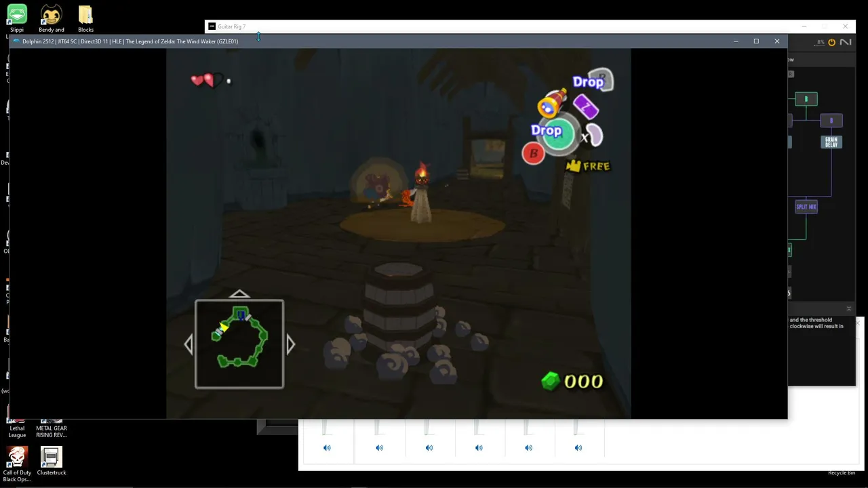Image resolution: width=868 pixels, height=488 pixels.
Task: Click the Guitar Rig 7 title bar icon
Action: tap(212, 26)
